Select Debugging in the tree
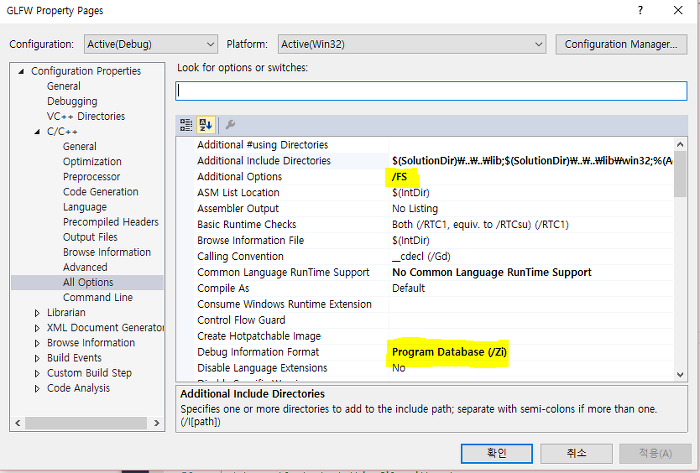The image size is (700, 473). [x=72, y=101]
